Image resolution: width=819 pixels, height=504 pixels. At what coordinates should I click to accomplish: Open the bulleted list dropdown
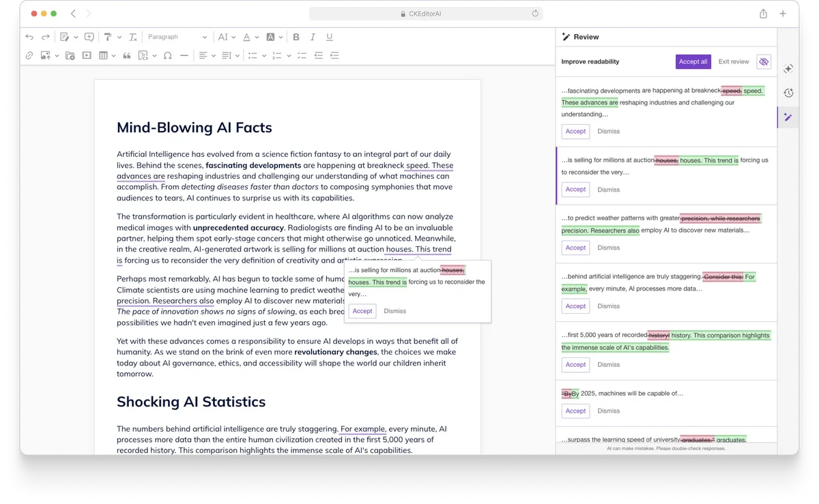tap(257, 55)
